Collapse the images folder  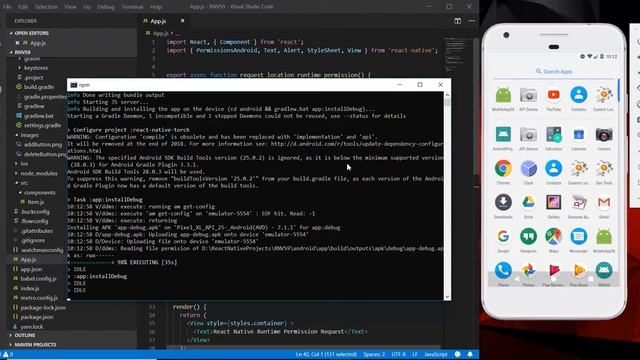point(29,135)
